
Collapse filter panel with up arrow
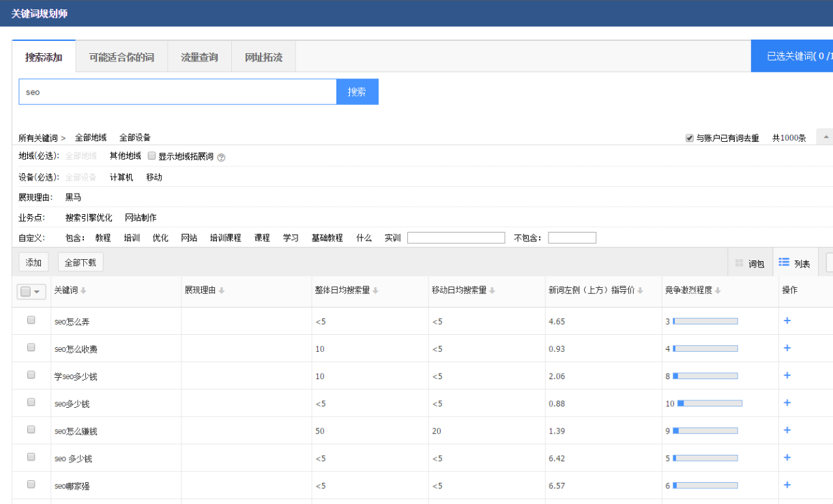pos(826,137)
